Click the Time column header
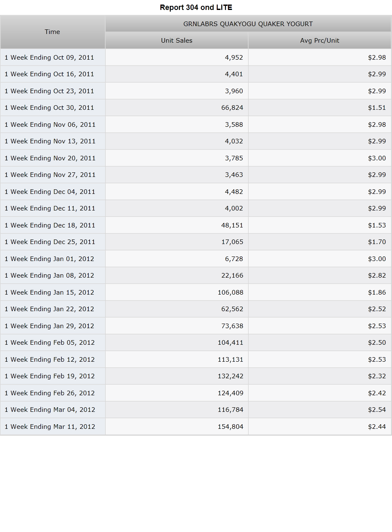 click(x=53, y=32)
